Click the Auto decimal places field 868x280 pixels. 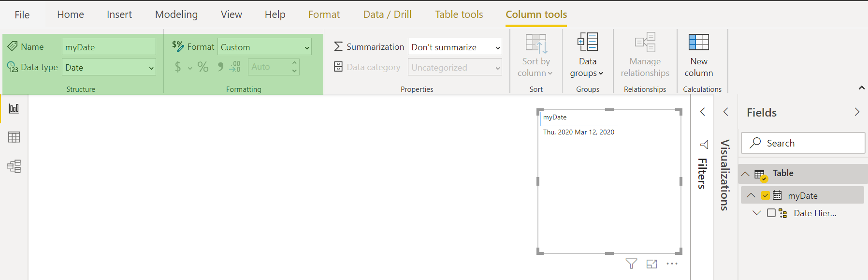[x=269, y=67]
